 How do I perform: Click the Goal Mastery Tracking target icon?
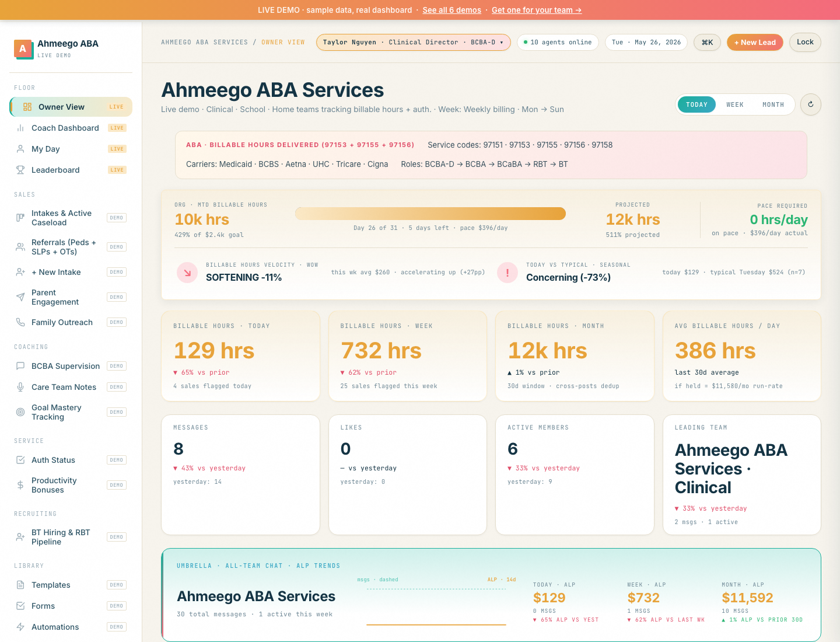click(x=20, y=412)
